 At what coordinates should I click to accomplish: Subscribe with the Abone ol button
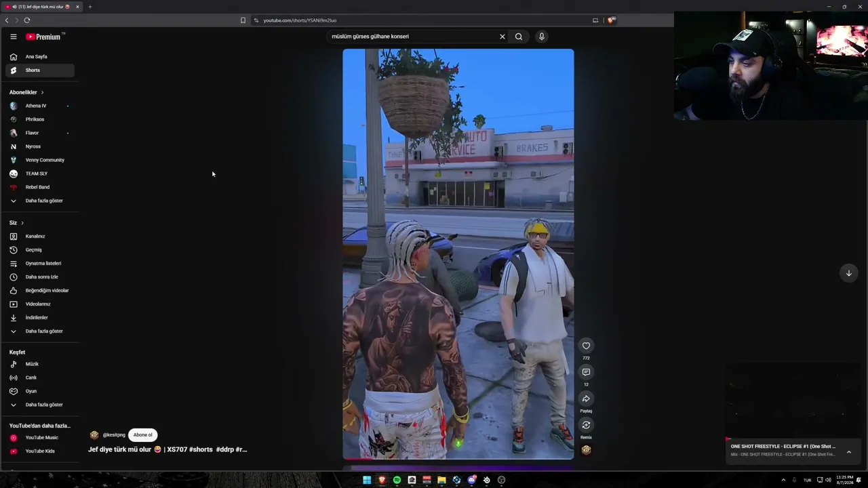142,435
